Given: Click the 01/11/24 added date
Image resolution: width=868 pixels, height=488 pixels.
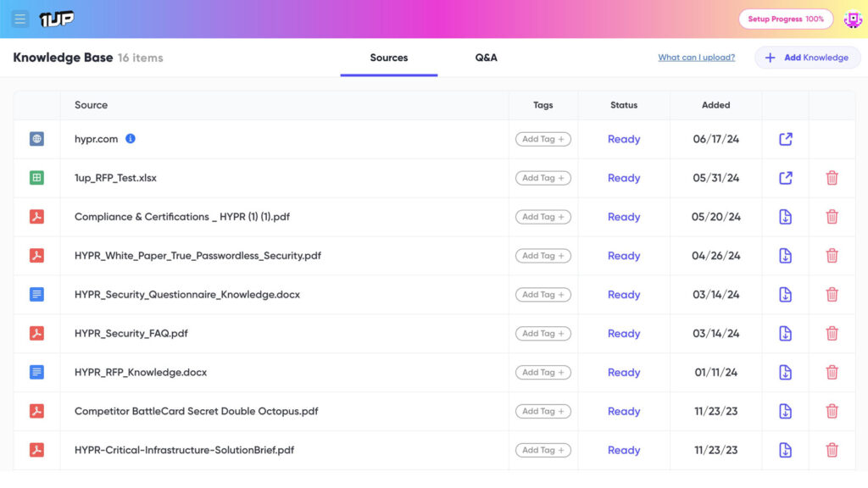Looking at the screenshot, I should (x=715, y=373).
